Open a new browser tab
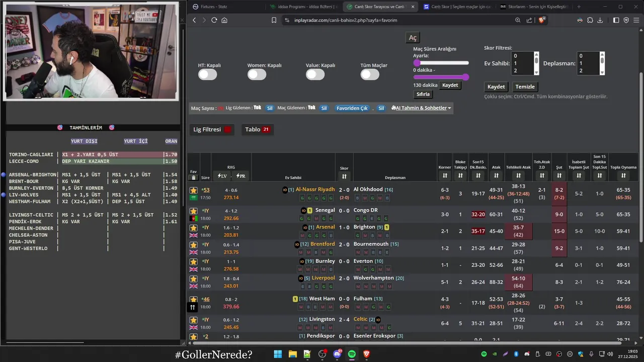644x362 pixels. [x=579, y=7]
